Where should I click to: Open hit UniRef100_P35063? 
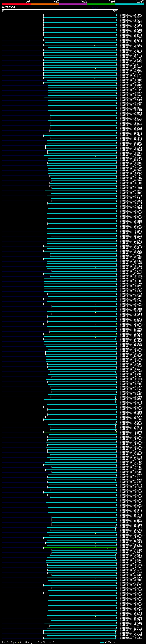coord(131,88)
